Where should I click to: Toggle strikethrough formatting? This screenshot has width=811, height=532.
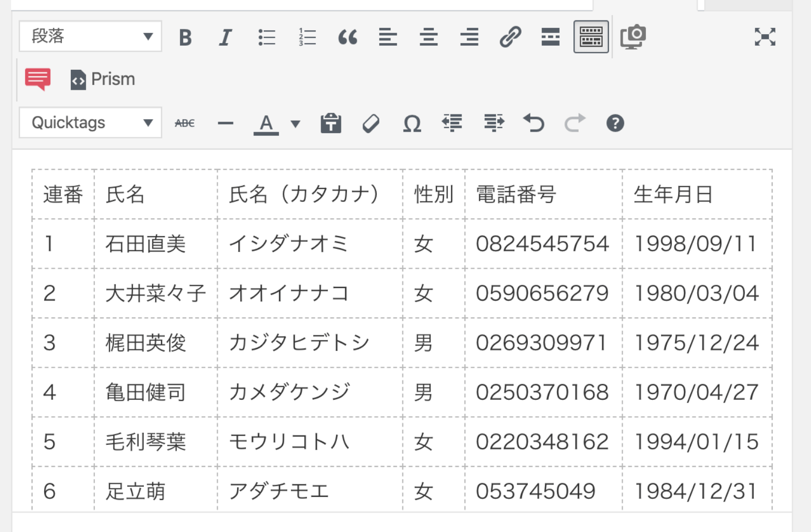pyautogui.click(x=185, y=124)
